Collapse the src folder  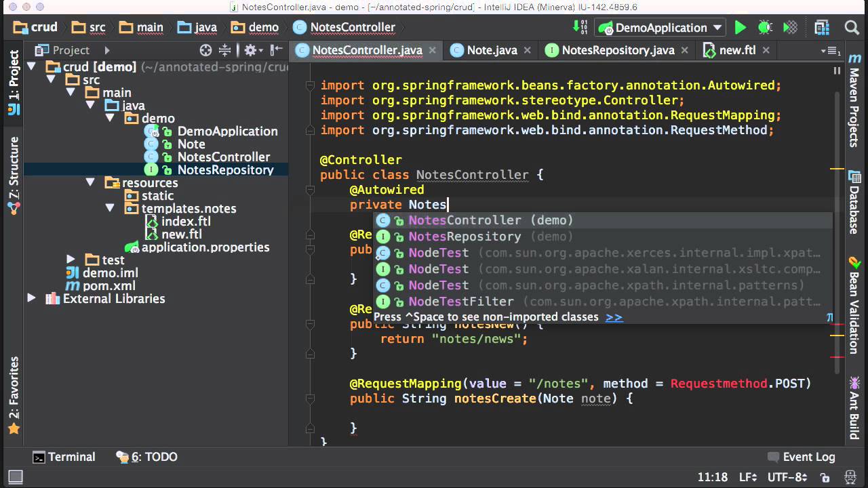click(x=51, y=80)
